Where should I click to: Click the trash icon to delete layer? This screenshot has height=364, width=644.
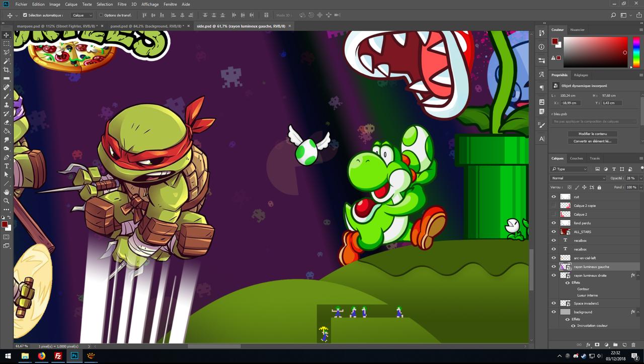pos(633,345)
